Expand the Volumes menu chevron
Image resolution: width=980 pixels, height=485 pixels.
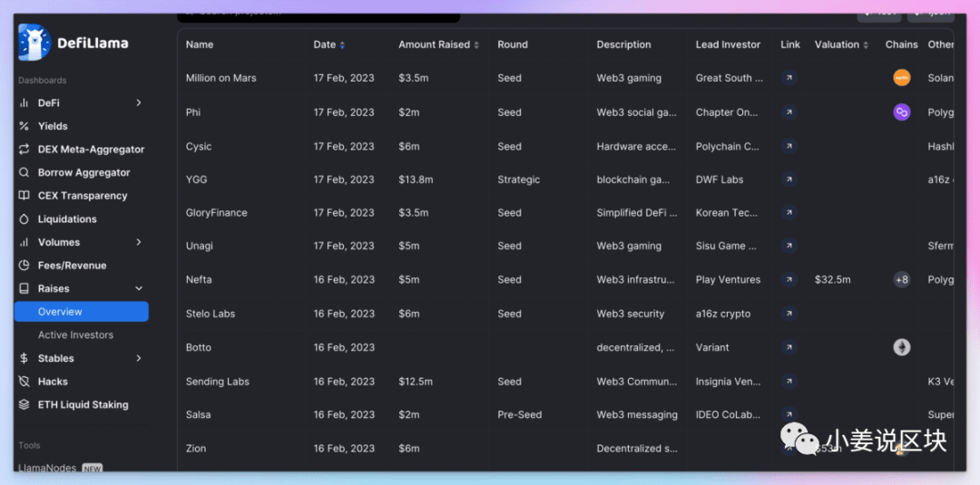pos(139,242)
